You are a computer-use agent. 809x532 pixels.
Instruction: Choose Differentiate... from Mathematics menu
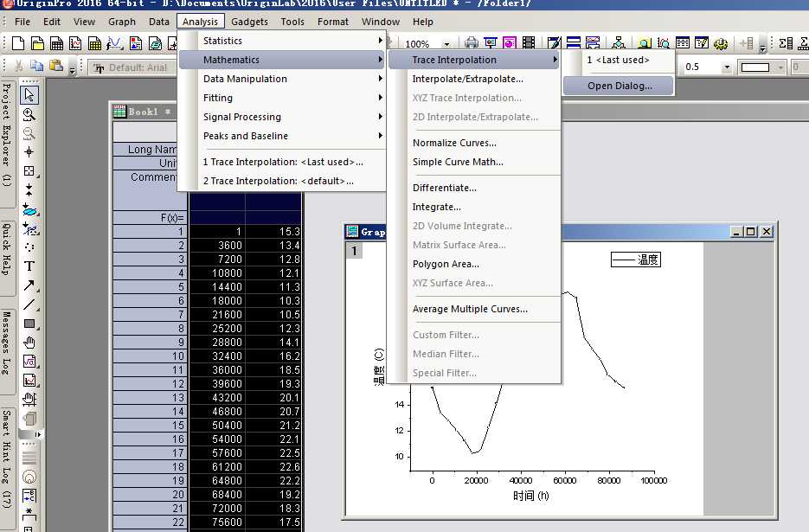[444, 188]
